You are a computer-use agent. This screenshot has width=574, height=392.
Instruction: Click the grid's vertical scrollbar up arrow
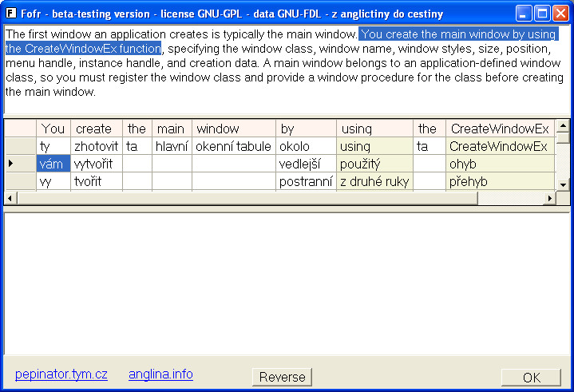point(563,126)
